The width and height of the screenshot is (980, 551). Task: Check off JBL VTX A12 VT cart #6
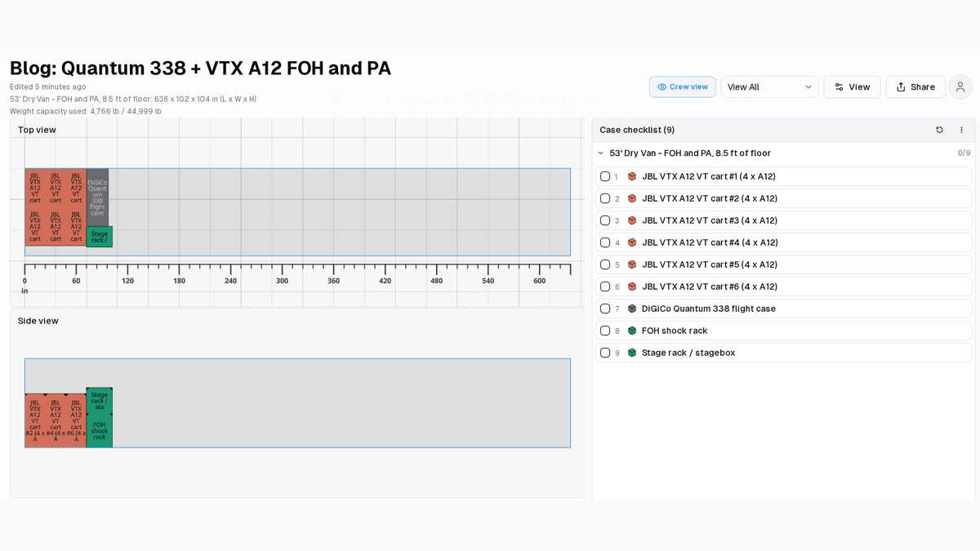605,287
